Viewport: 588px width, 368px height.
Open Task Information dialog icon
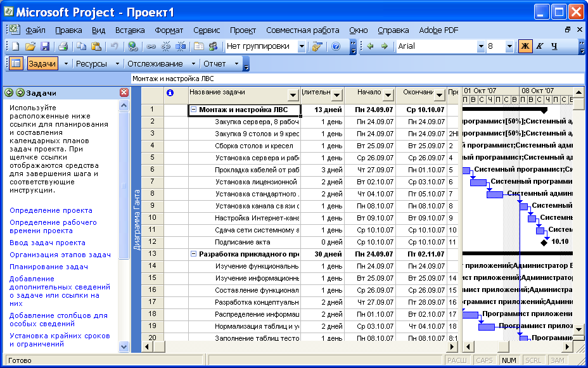click(x=199, y=46)
